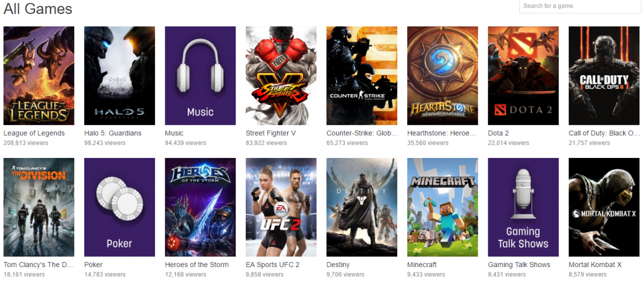Select the Destiny box art
The image size is (644, 288).
pyautogui.click(x=362, y=207)
